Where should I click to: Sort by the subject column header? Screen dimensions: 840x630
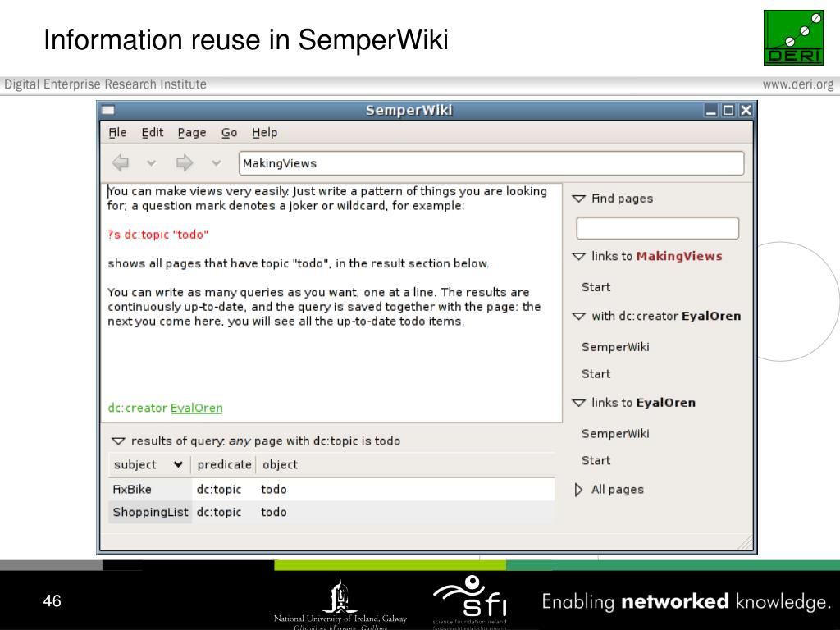pyautogui.click(x=149, y=465)
